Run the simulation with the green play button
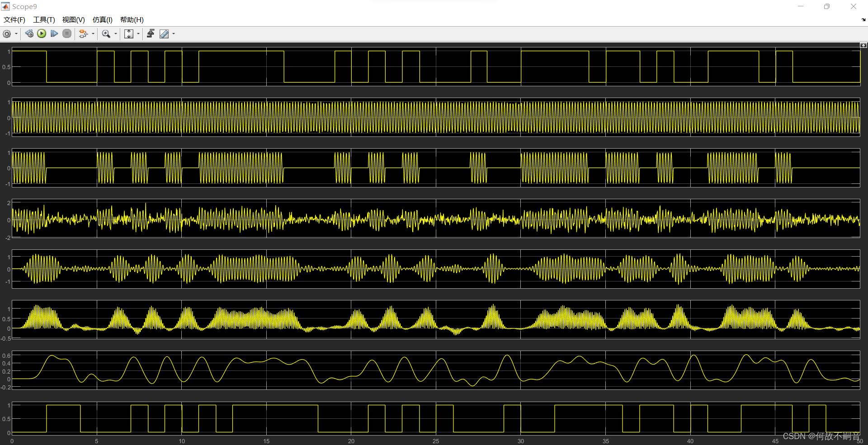868x445 pixels. (42, 33)
